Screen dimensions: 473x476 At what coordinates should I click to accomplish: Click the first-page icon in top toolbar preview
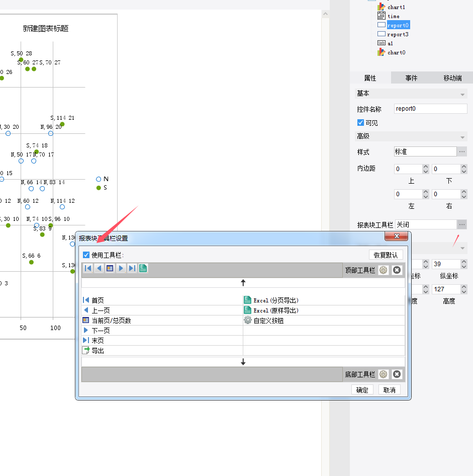(88, 268)
